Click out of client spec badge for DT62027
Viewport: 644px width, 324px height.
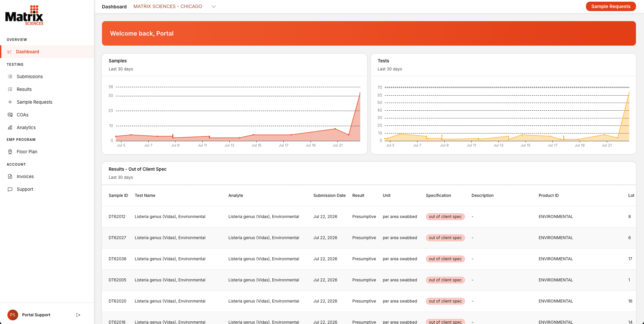click(445, 238)
